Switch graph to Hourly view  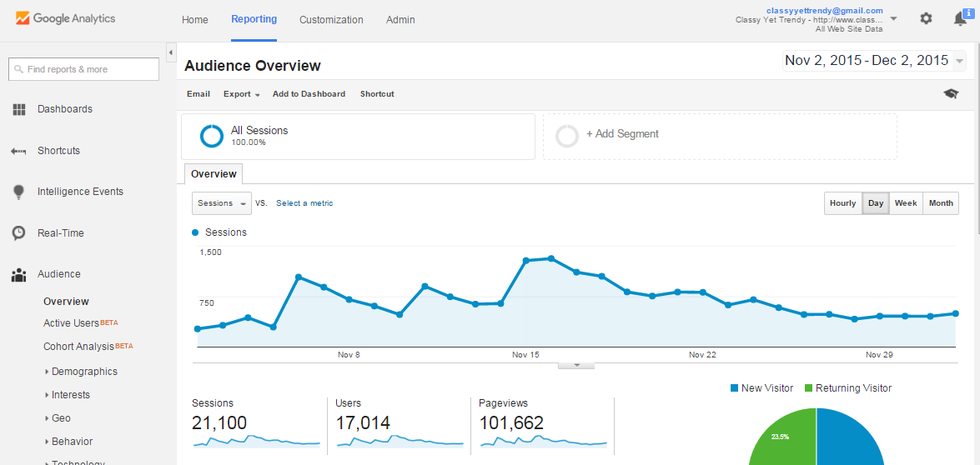point(842,203)
